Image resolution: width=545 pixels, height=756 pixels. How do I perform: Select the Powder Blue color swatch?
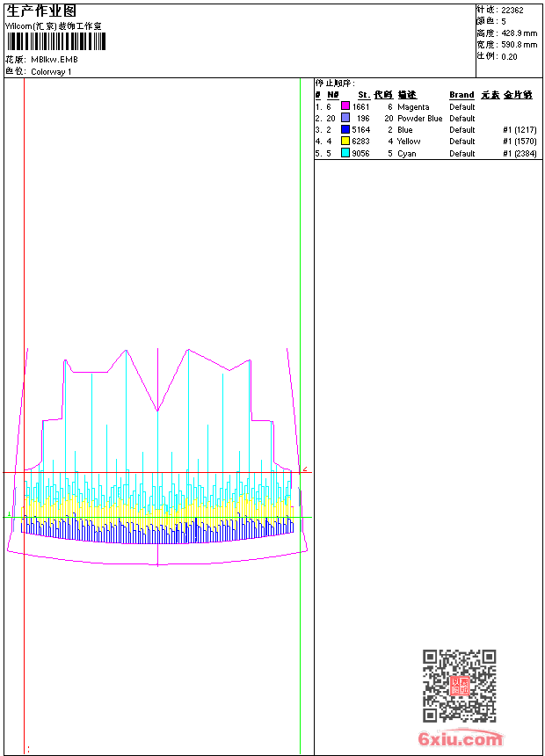345,118
